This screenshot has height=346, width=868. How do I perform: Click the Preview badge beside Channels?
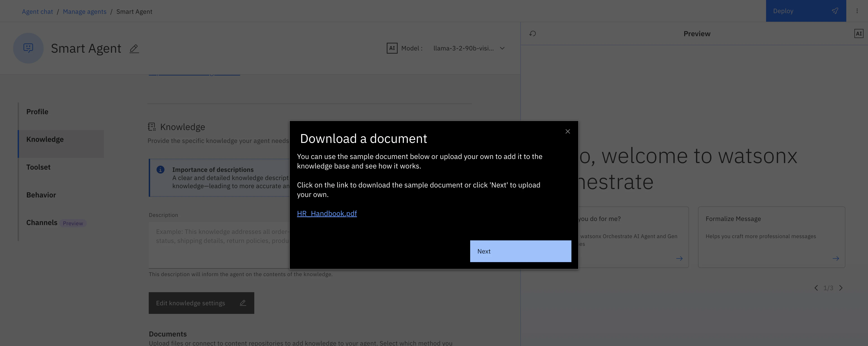pyautogui.click(x=73, y=223)
